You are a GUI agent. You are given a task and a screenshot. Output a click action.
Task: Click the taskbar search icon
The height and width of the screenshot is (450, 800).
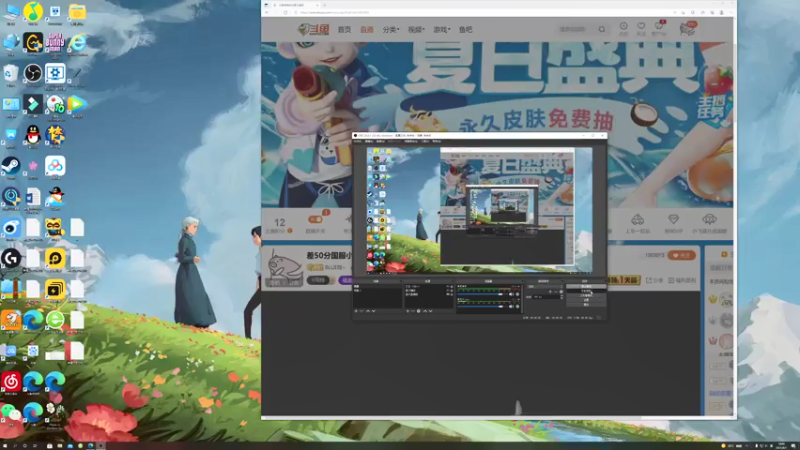point(15,446)
